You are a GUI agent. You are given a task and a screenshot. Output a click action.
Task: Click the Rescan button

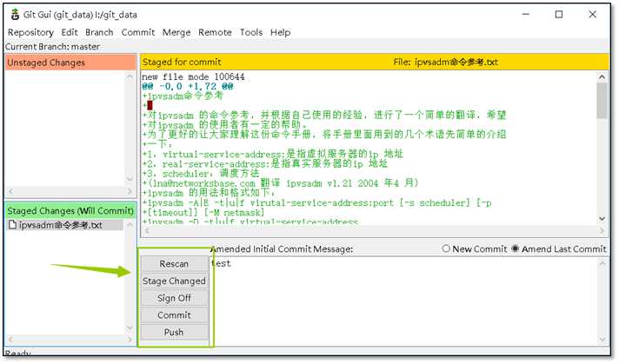pos(174,264)
